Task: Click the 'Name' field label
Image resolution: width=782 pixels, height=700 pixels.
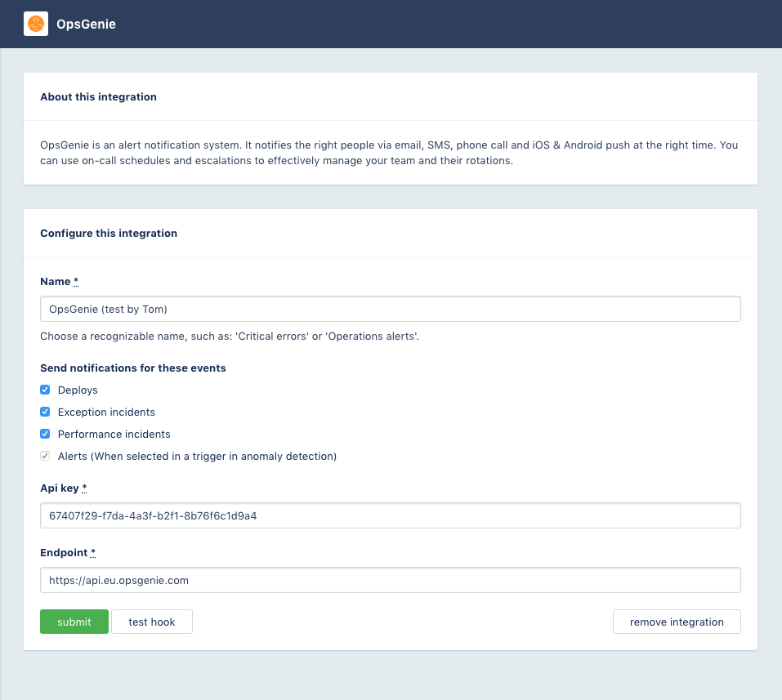Action: 56,281
